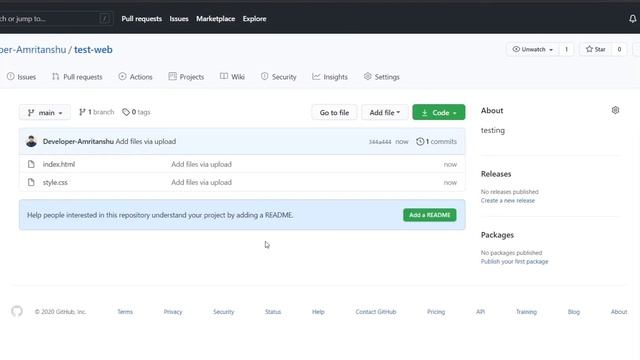Open index.html commit message Add files via upload
This screenshot has width=640, height=360.
tap(201, 164)
